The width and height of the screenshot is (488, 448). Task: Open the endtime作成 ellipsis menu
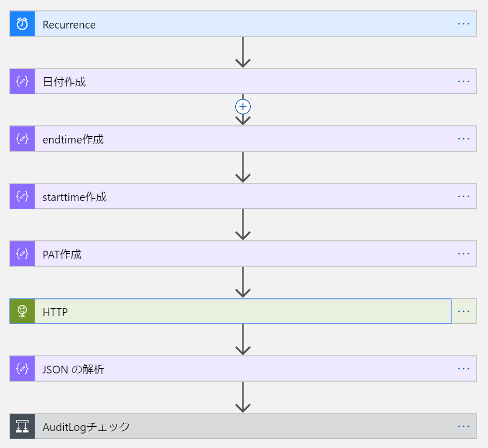[x=464, y=139]
